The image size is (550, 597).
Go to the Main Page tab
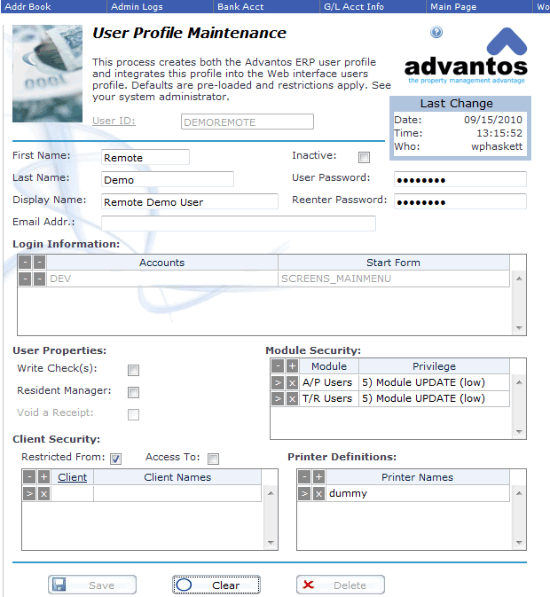(479, 6)
